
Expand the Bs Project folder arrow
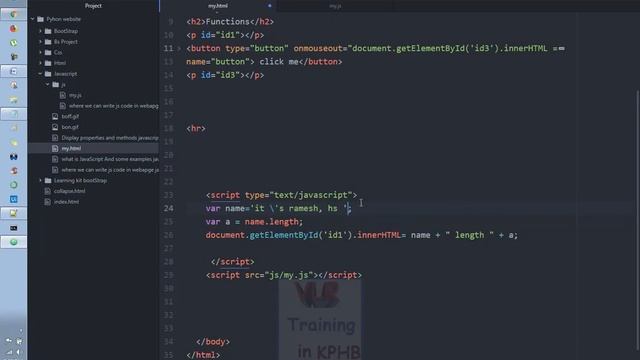click(40, 42)
